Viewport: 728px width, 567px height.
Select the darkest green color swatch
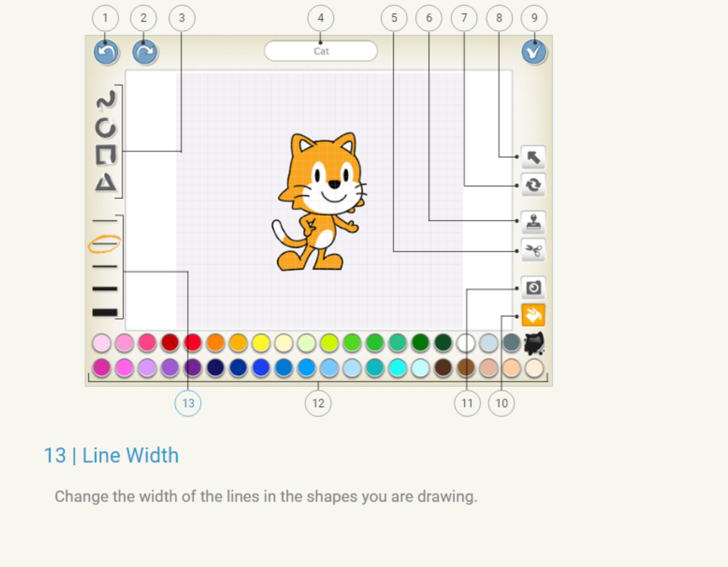coord(443,343)
